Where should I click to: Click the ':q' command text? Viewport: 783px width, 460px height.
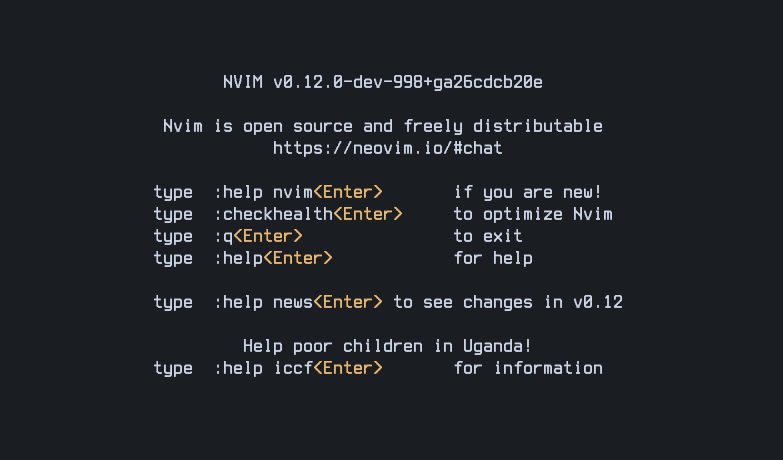(x=223, y=236)
